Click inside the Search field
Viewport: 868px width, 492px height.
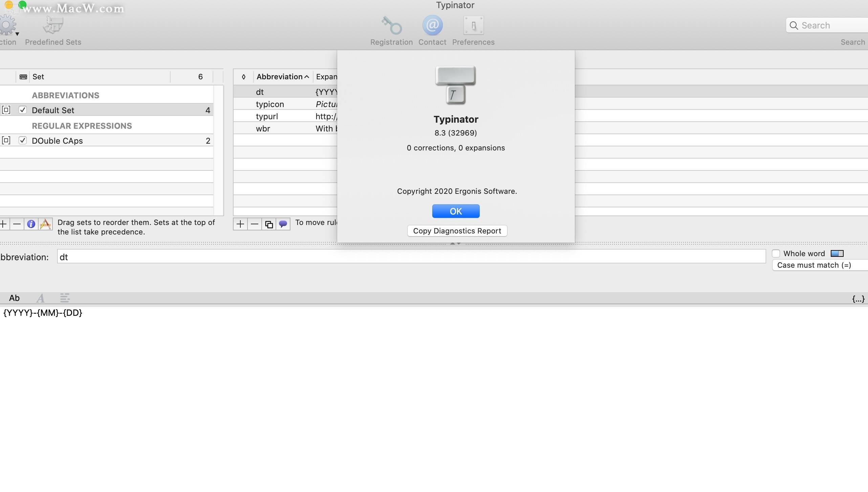pos(826,25)
